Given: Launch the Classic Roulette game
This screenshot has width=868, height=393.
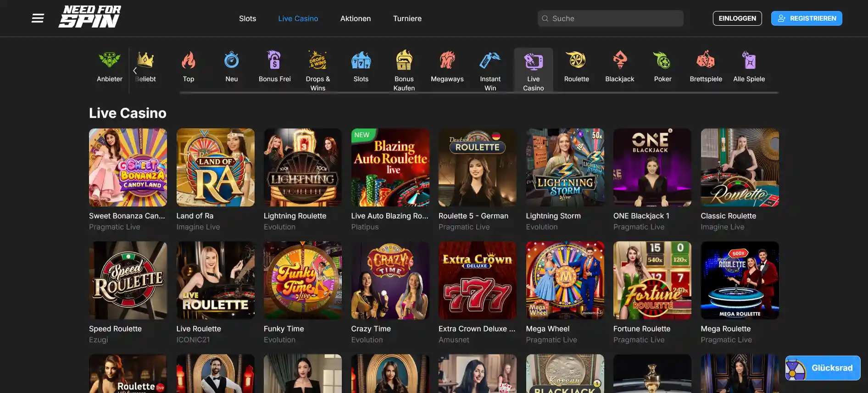Looking at the screenshot, I should [x=740, y=167].
